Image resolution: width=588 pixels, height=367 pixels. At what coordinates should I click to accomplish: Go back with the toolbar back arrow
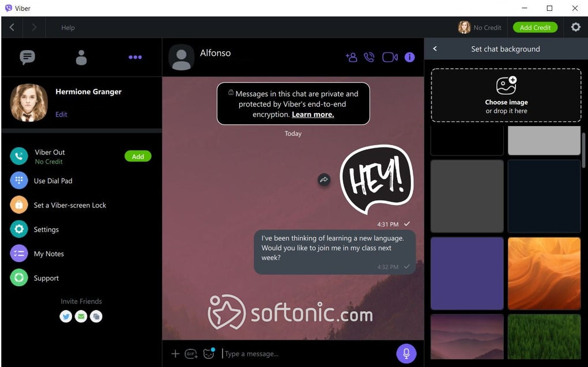pyautogui.click(x=12, y=27)
